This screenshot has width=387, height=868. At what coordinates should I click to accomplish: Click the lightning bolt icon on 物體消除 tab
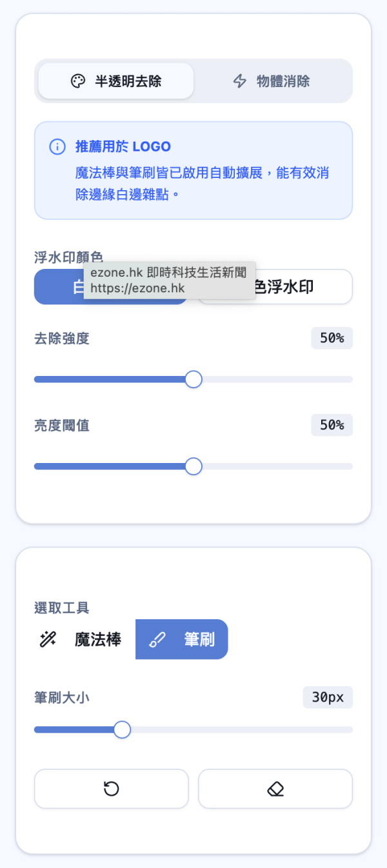[239, 81]
